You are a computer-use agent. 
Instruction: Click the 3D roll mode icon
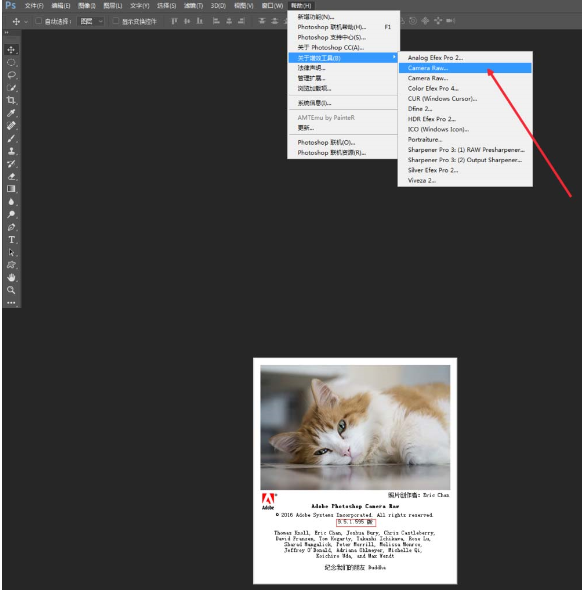(413, 21)
